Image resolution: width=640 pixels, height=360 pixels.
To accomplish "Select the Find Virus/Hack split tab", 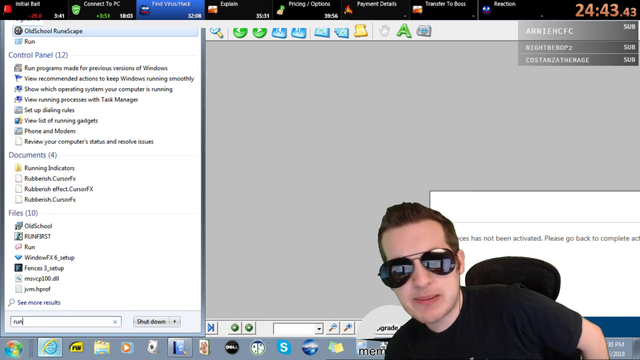I will tap(170, 10).
